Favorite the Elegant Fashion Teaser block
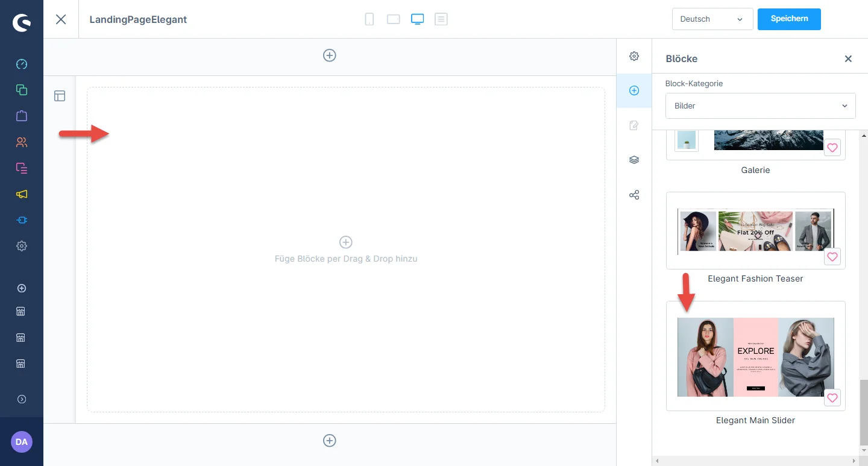 tap(832, 257)
